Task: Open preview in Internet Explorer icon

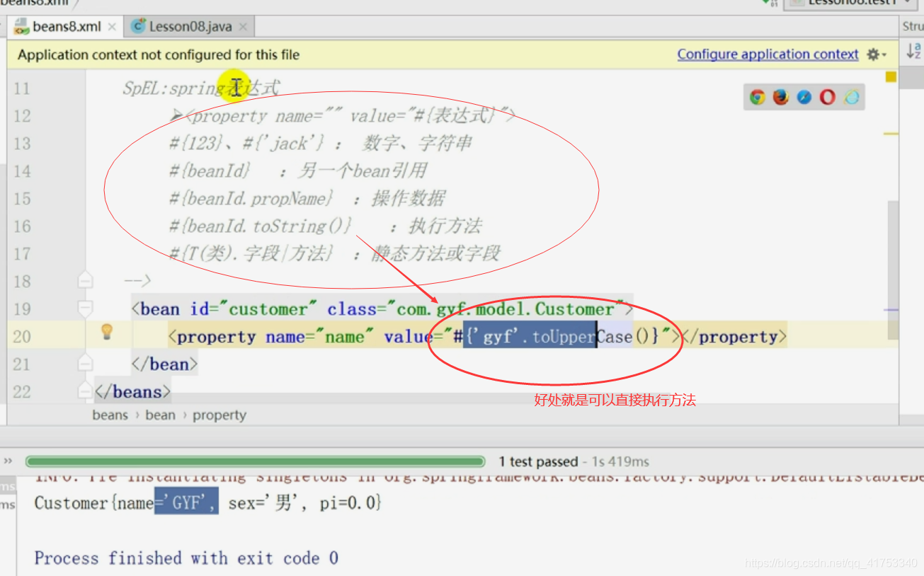Action: click(x=851, y=98)
